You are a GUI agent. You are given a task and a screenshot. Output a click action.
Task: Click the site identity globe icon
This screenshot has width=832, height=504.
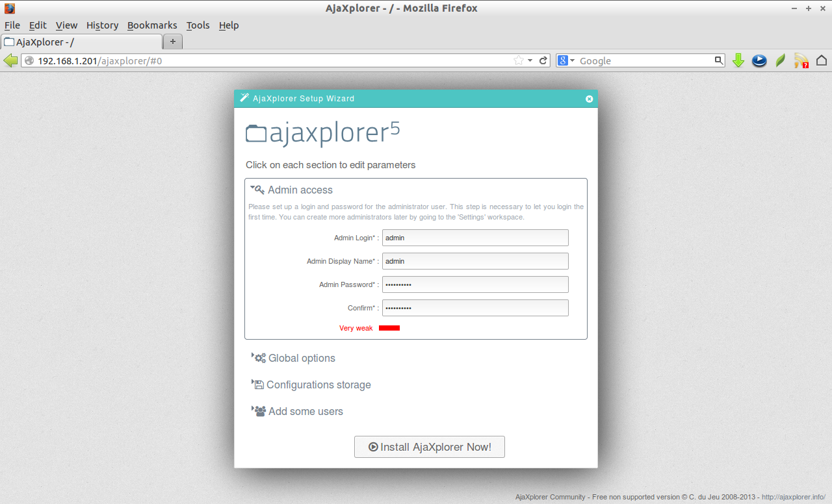click(x=29, y=60)
